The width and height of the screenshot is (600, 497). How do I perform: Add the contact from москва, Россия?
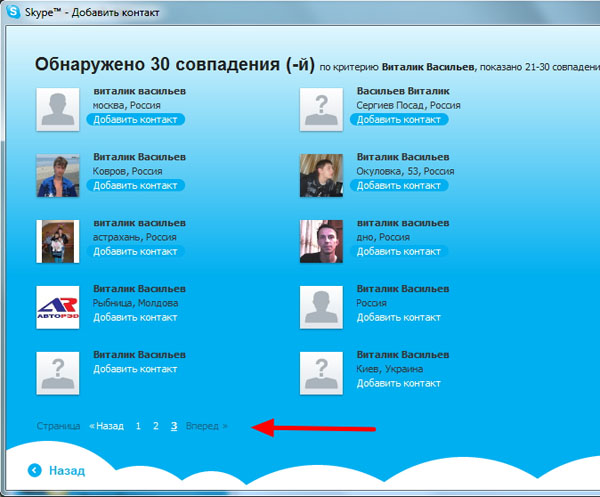(135, 119)
